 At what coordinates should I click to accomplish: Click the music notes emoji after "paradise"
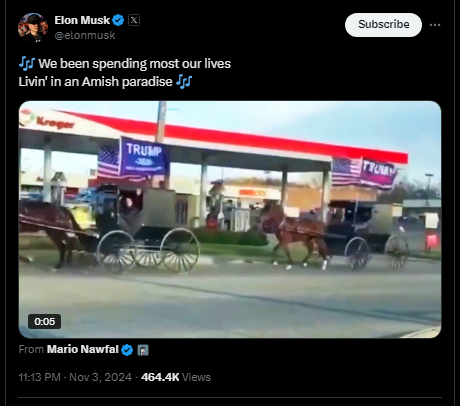coord(184,81)
